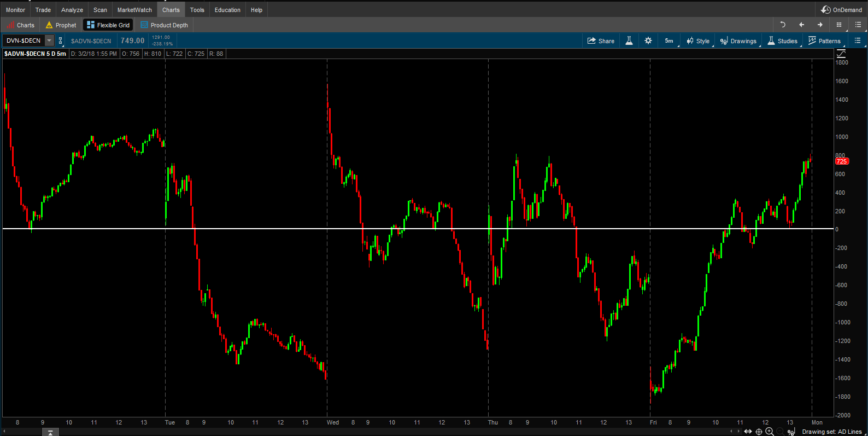Open the Drawings tools menu
Screen dimensions: 868x436
coord(738,41)
